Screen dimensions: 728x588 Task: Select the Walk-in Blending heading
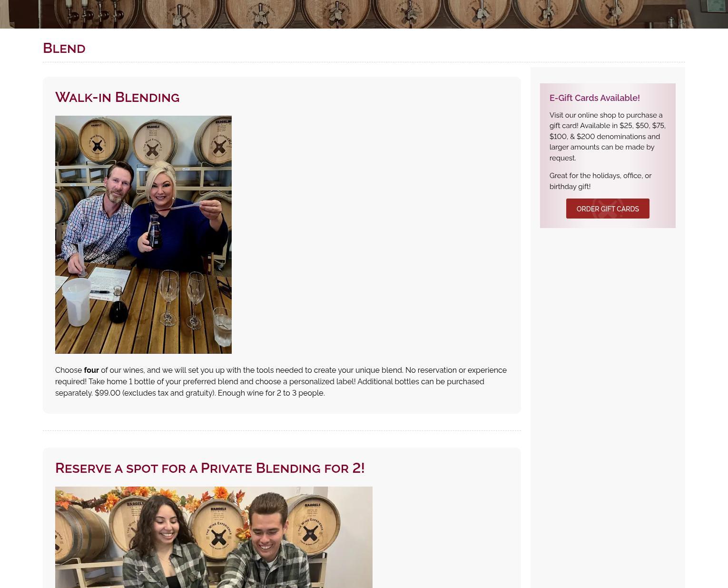coord(117,97)
